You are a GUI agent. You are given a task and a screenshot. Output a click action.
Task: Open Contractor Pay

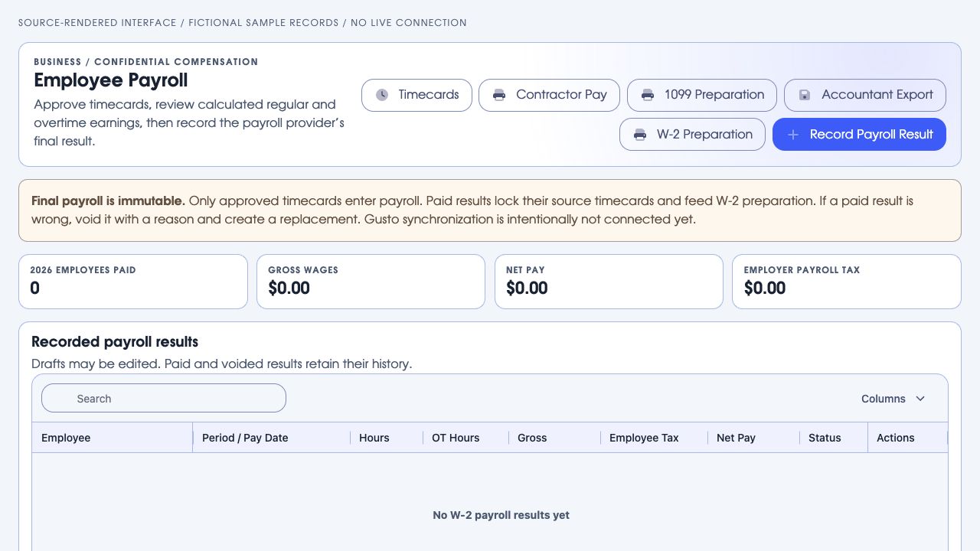pyautogui.click(x=550, y=95)
